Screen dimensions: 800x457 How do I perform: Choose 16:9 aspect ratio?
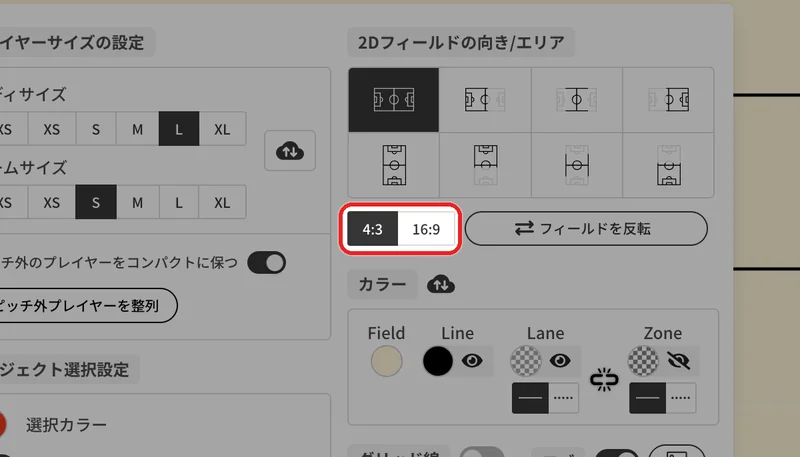(x=426, y=229)
